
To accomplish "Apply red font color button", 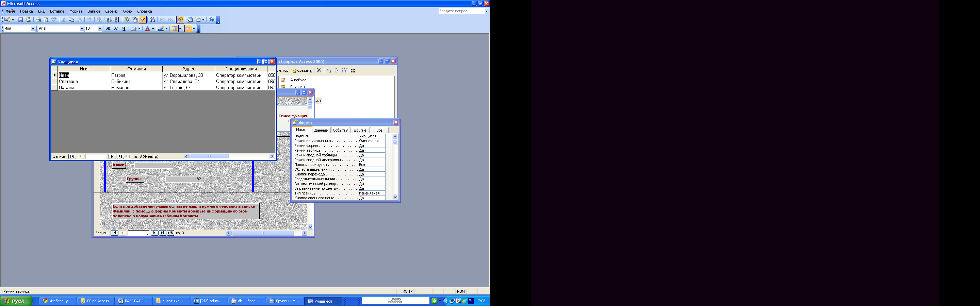I will coord(147,29).
